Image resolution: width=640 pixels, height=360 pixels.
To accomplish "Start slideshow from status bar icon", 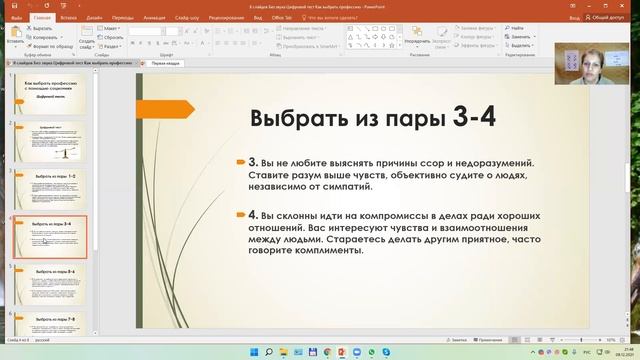I will point(552,340).
